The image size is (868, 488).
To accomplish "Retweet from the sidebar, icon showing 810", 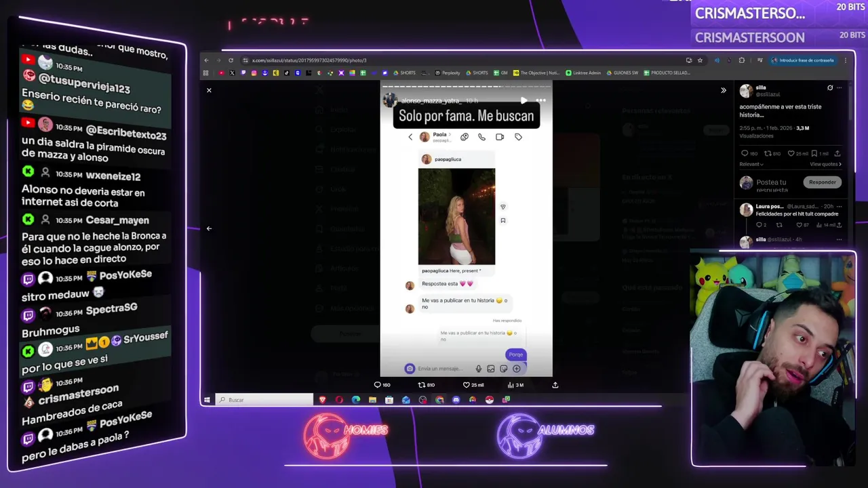I will pyautogui.click(x=772, y=154).
